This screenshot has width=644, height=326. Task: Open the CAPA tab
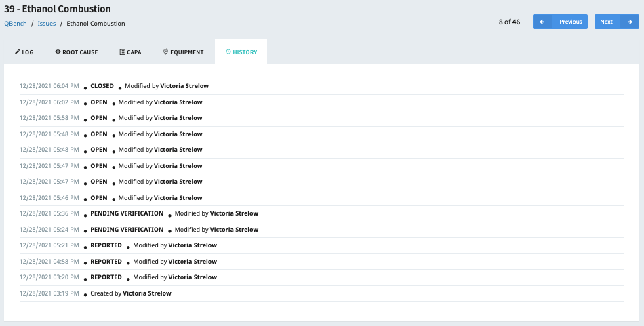(131, 52)
